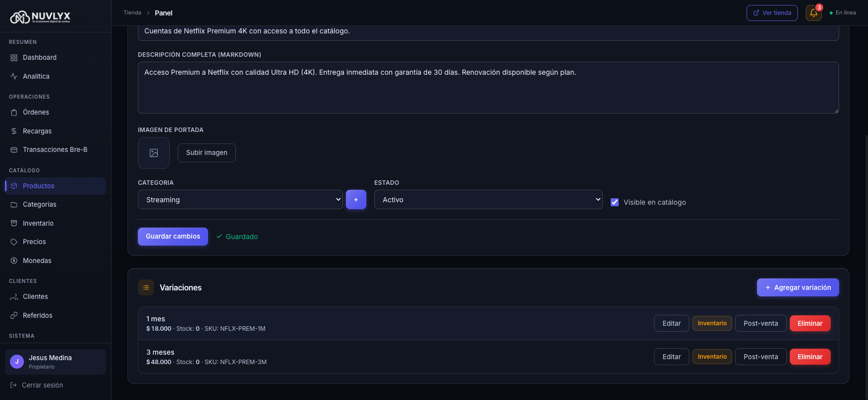Click the Clientes user icon
The width and height of the screenshot is (868, 400).
coord(14,297)
